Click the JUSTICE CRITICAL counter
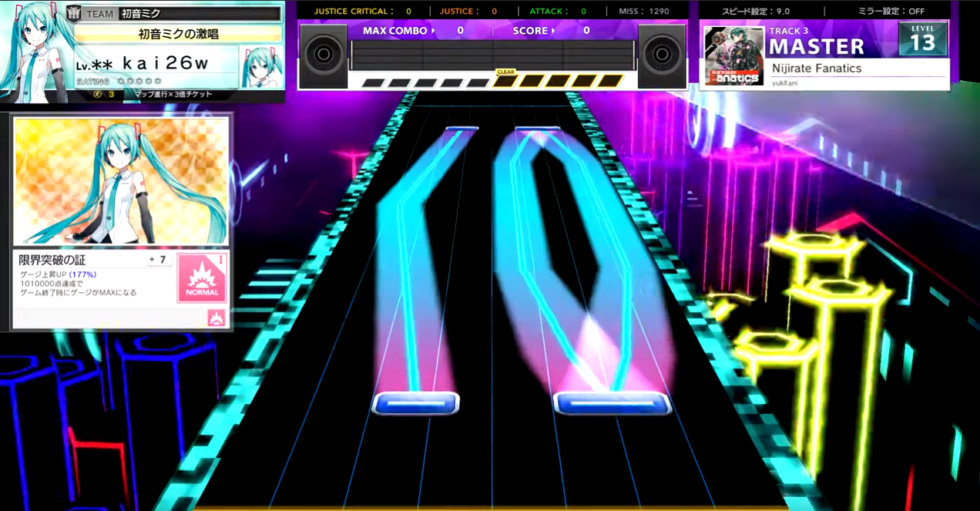 tap(362, 12)
